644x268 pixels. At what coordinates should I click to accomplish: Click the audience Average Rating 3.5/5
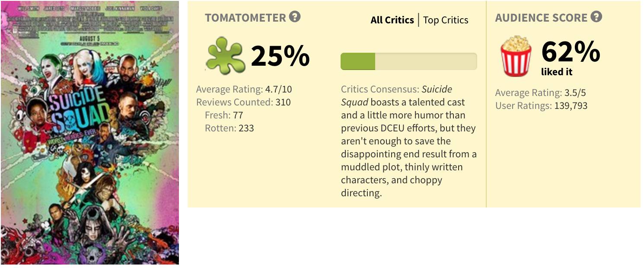pos(540,93)
